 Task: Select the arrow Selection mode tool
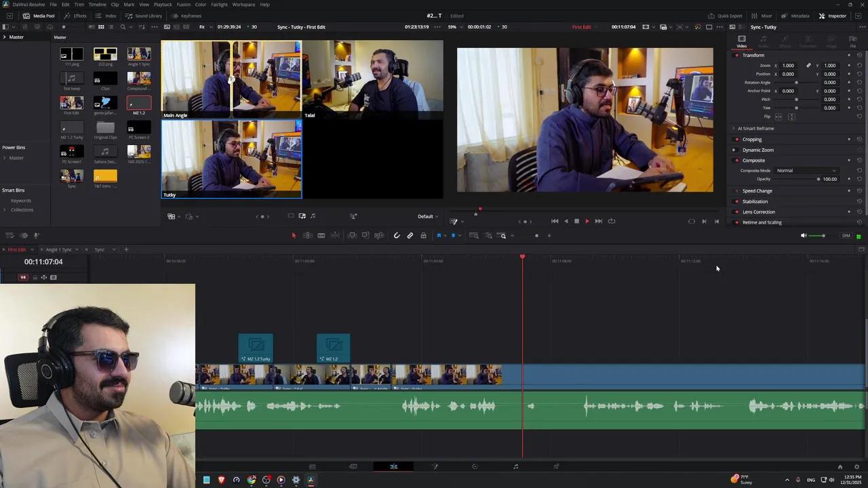294,235
